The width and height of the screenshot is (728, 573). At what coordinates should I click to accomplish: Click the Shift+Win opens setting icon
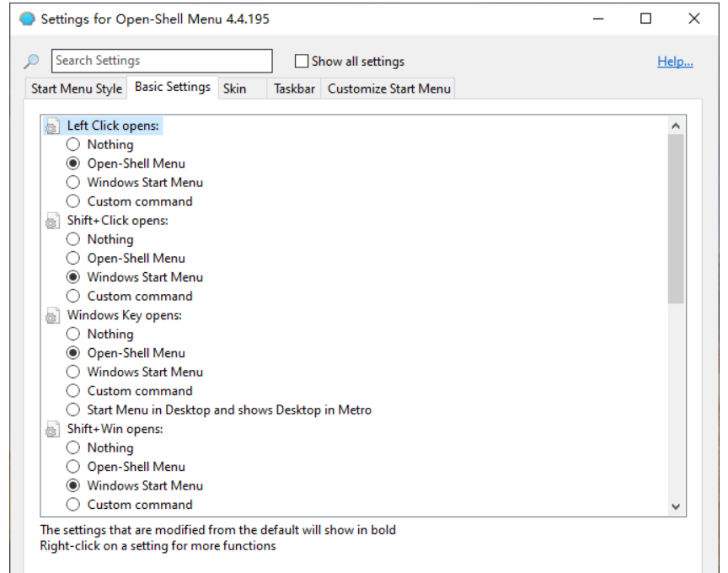pyautogui.click(x=52, y=431)
